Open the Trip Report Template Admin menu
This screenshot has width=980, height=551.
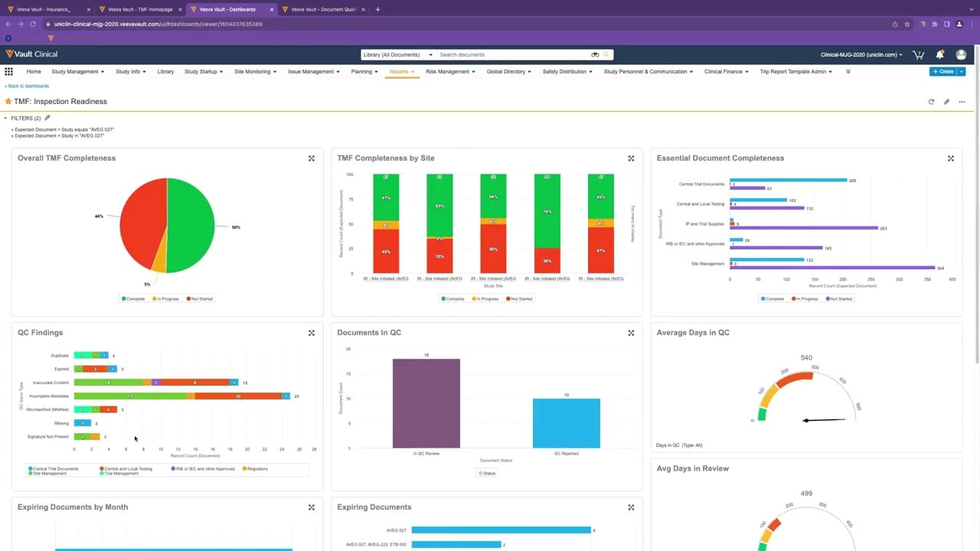pos(796,71)
